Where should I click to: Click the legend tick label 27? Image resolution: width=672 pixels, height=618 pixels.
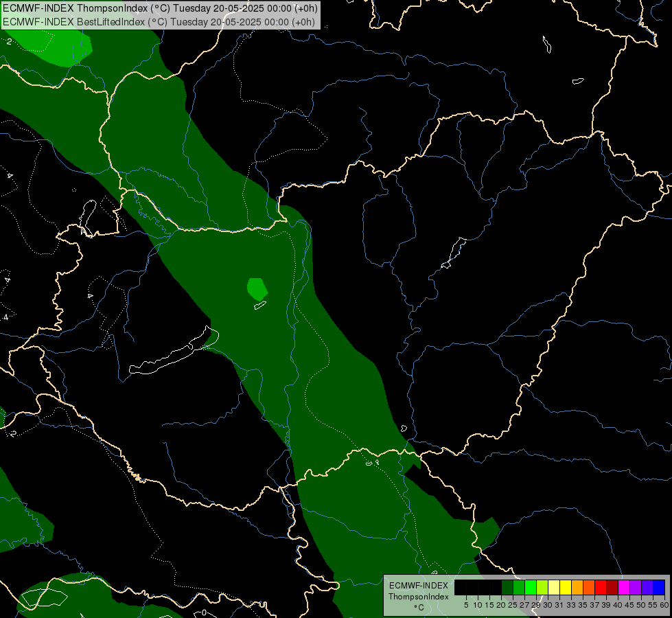(x=524, y=605)
